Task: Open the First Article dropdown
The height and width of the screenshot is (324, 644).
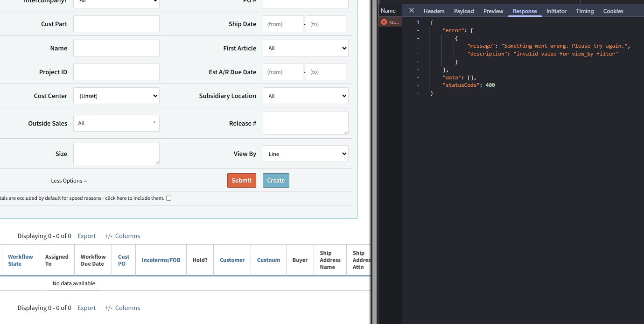Action: (306, 48)
